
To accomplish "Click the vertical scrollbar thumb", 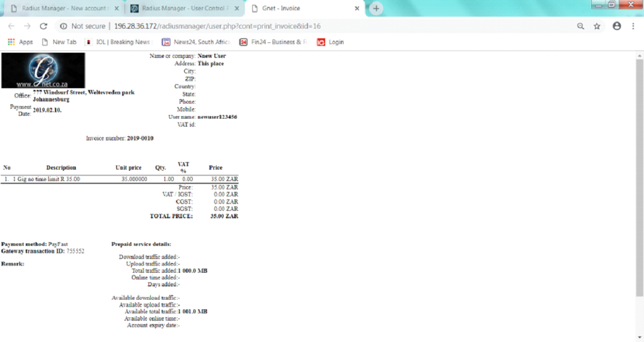I will pos(639,178).
